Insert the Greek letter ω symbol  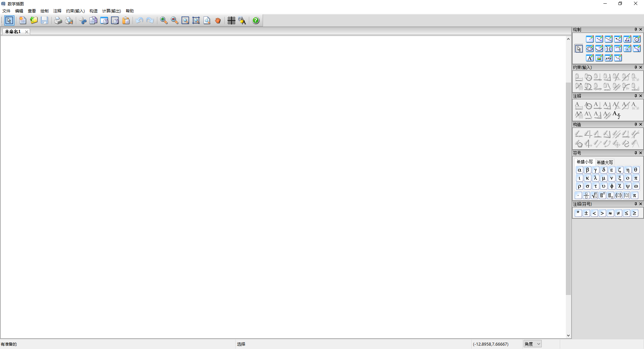pos(636,186)
